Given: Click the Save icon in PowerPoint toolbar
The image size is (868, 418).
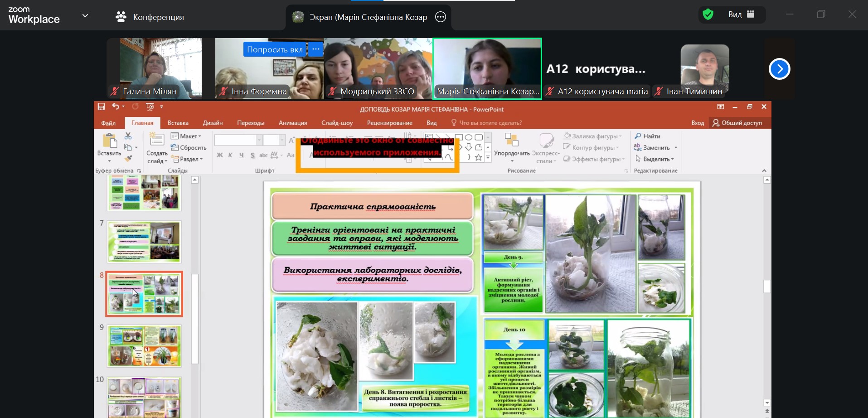Looking at the screenshot, I should click(101, 107).
